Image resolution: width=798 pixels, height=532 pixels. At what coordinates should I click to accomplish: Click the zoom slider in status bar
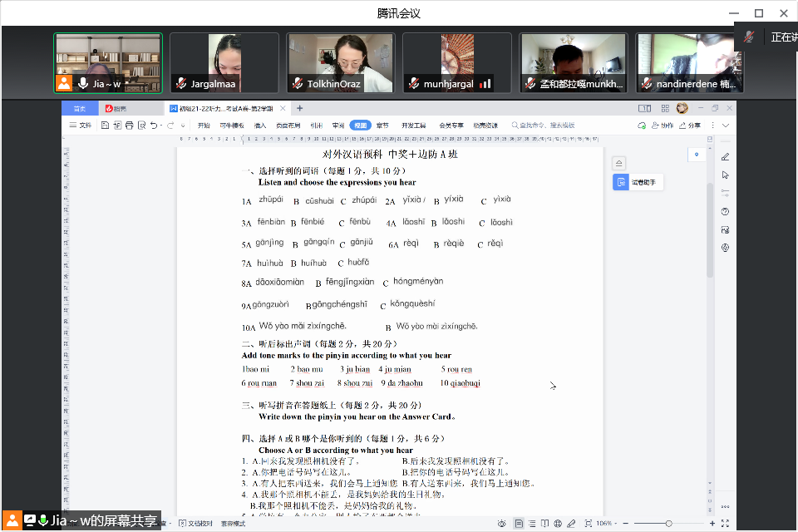(x=668, y=524)
